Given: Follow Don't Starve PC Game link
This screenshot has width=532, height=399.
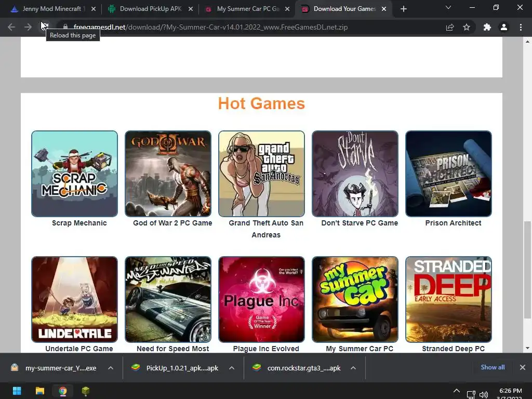Looking at the screenshot, I should [360, 223].
